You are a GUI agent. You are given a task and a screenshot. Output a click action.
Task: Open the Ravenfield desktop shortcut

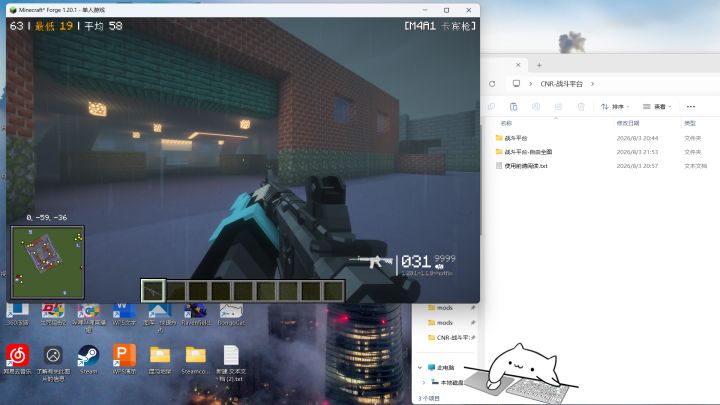[x=196, y=314]
